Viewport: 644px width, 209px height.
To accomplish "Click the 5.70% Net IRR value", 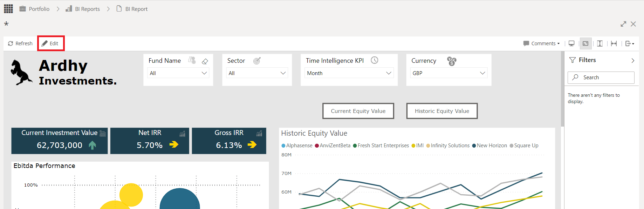I will click(150, 145).
